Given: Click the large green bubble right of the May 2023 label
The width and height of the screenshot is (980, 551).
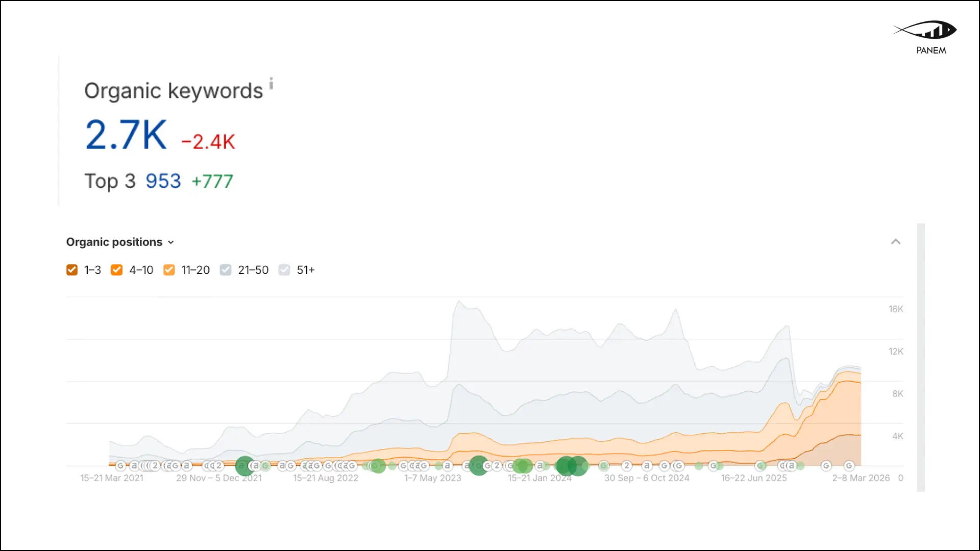Looking at the screenshot, I should [478, 465].
